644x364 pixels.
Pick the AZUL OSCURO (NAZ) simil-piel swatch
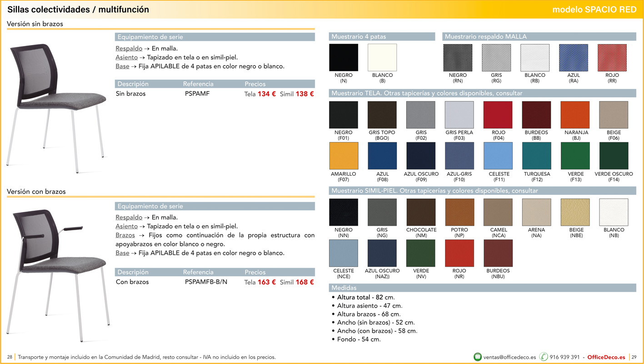[382, 253]
